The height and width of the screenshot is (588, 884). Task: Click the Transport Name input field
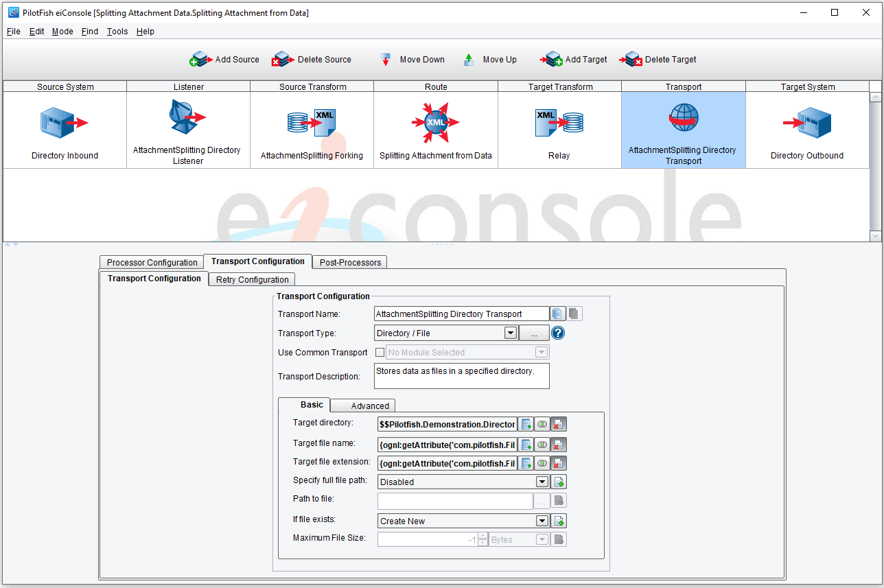462,314
